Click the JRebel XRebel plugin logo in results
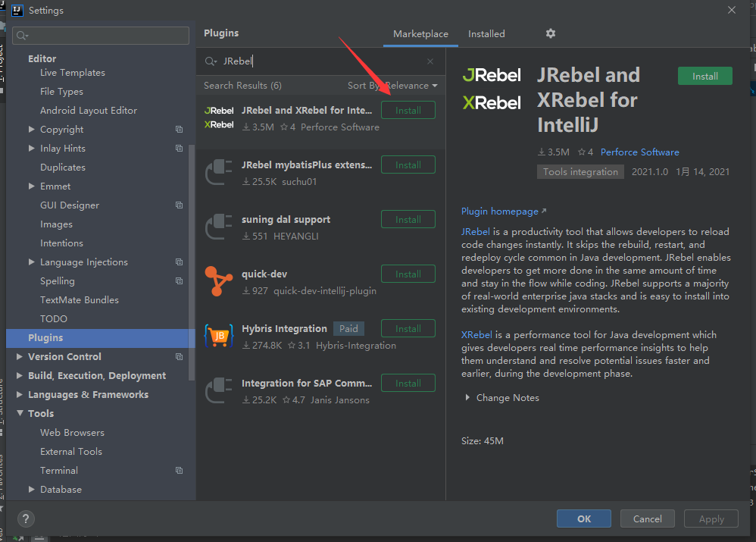This screenshot has width=756, height=542. tap(219, 117)
